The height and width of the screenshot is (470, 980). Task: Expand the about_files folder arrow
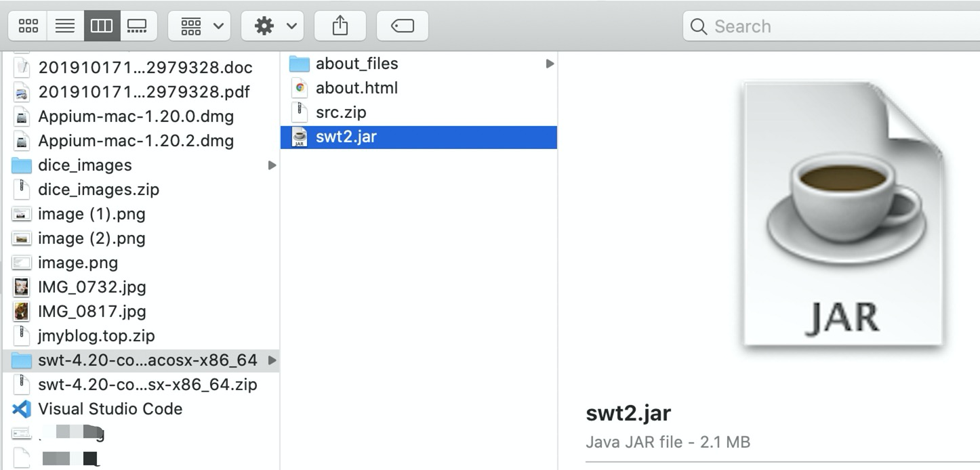550,64
